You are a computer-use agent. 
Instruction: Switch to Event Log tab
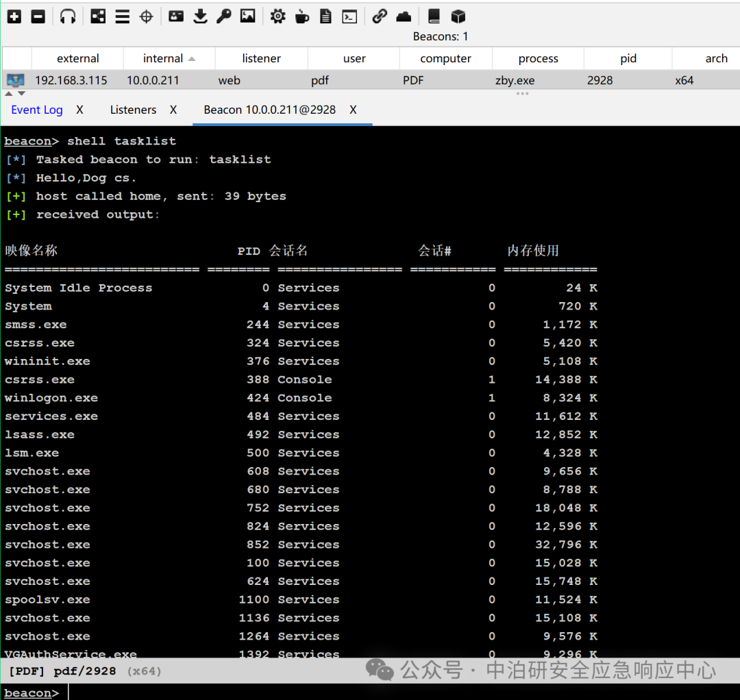(x=37, y=110)
